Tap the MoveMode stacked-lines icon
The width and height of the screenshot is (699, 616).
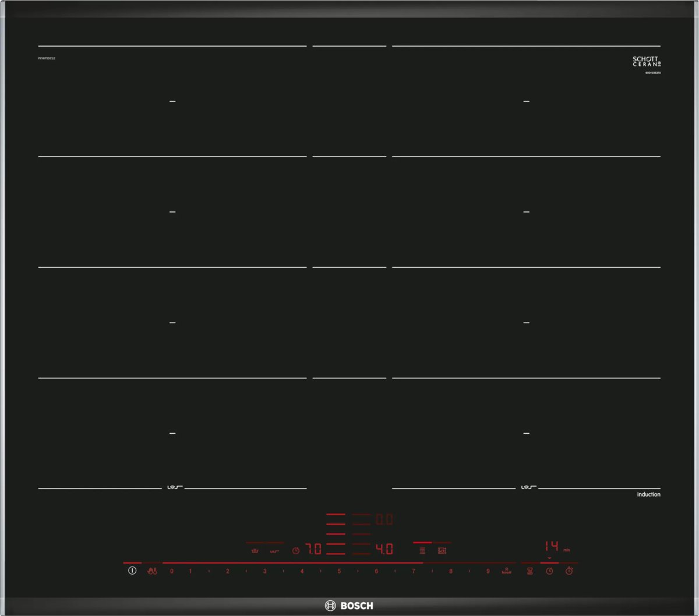click(422, 550)
